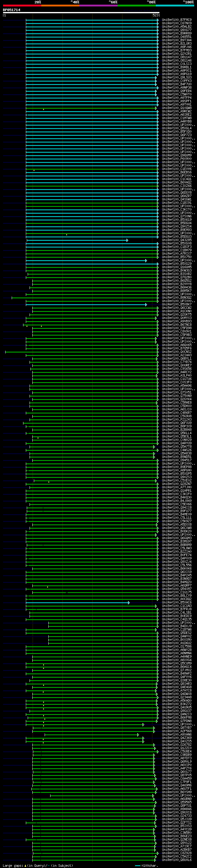The width and height of the screenshot is (197, 868).
Task: Select the BP051714 query title
Action: tap(11, 10)
